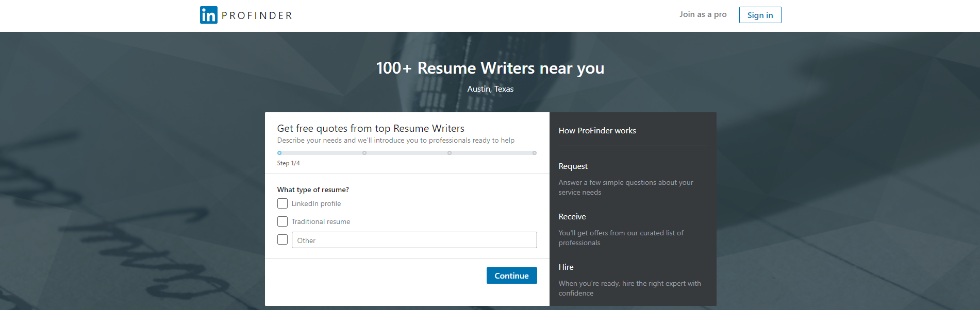Click the LinkedIn 'in' logo icon
This screenshot has width=980, height=310.
(x=209, y=15)
